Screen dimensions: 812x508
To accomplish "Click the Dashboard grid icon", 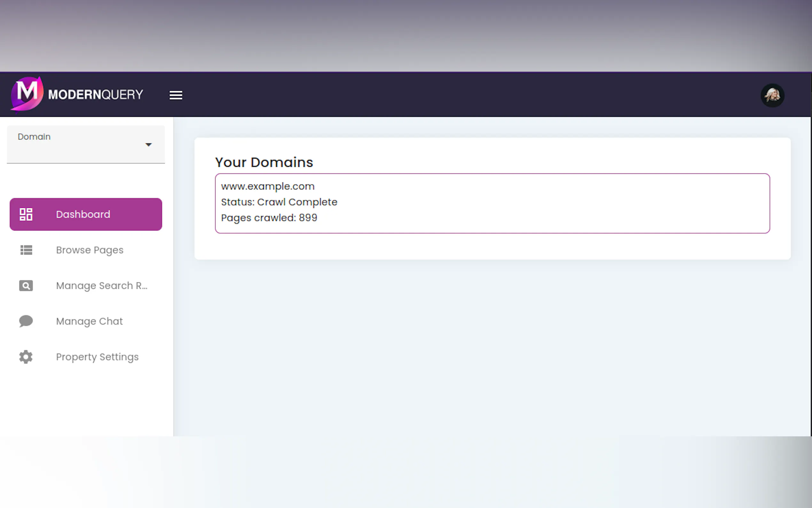I will point(26,214).
